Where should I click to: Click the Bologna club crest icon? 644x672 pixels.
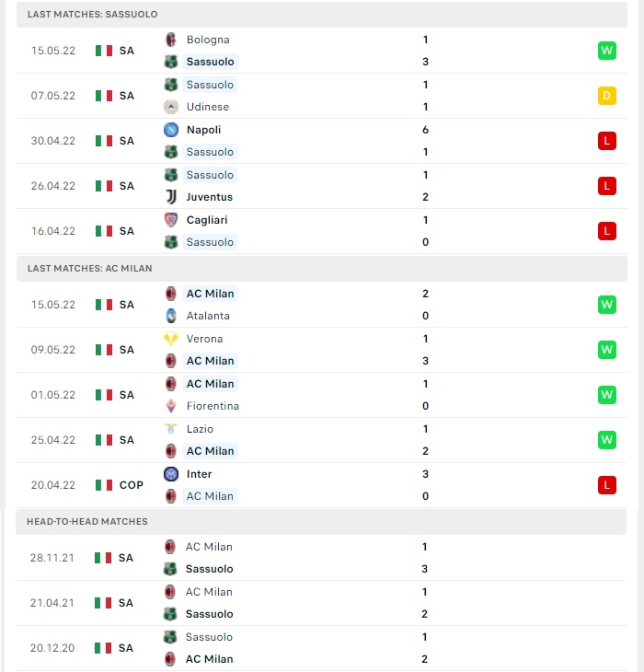pyautogui.click(x=171, y=40)
